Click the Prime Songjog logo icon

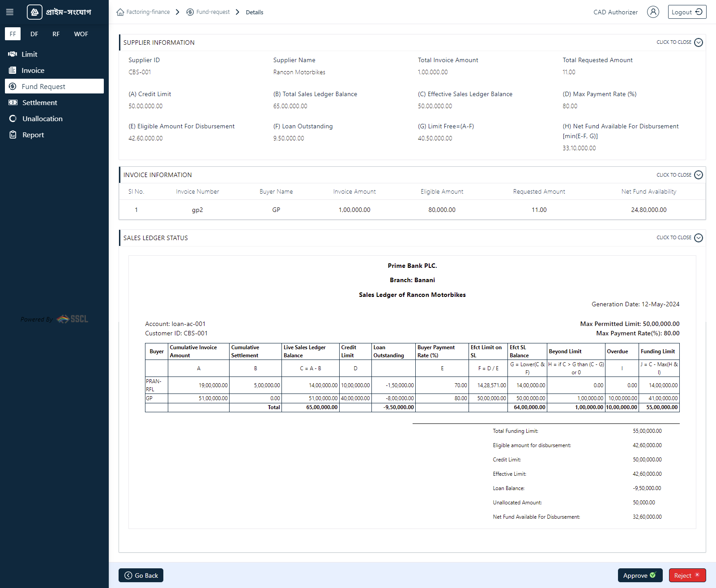click(34, 12)
